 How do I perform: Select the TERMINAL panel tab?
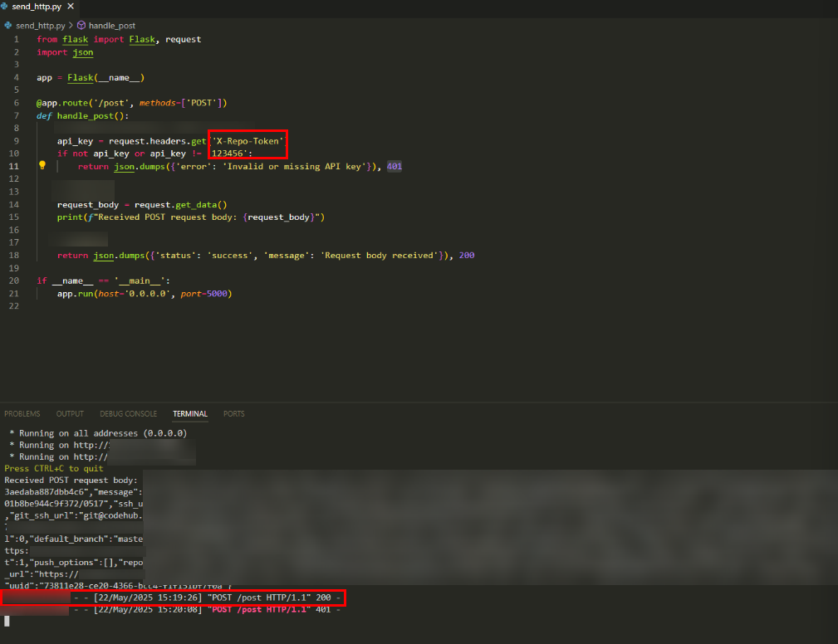(189, 414)
